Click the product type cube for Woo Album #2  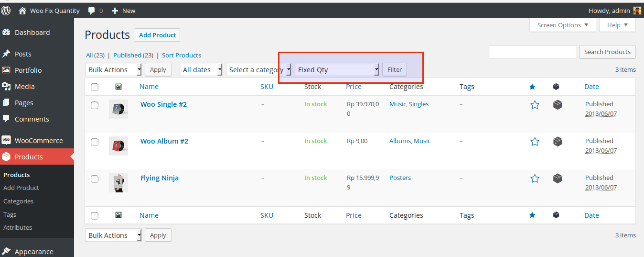[558, 142]
